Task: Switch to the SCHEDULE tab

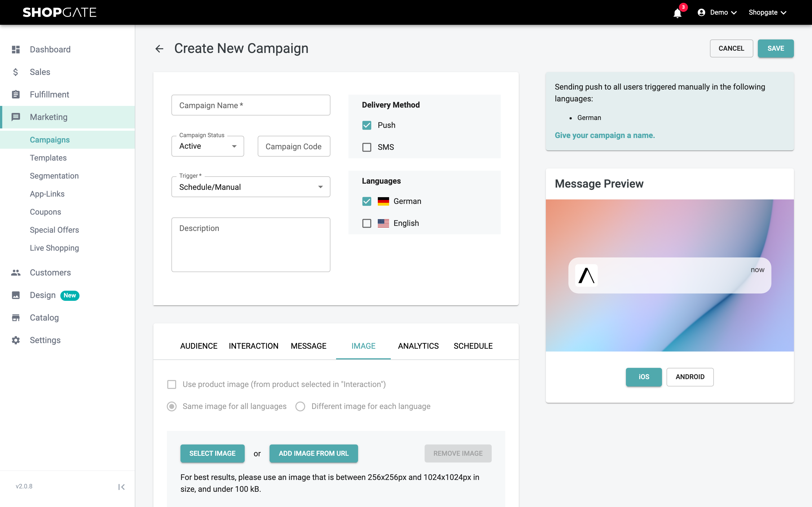Action: click(473, 346)
